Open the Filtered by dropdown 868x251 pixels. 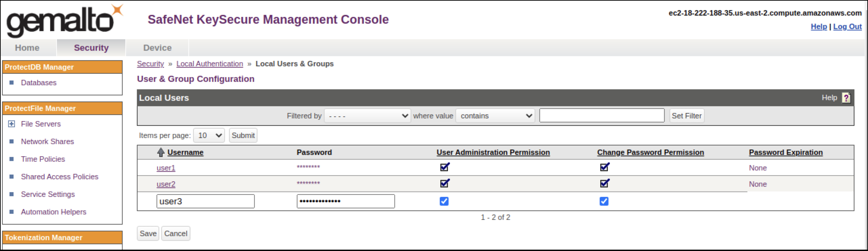coord(367,116)
